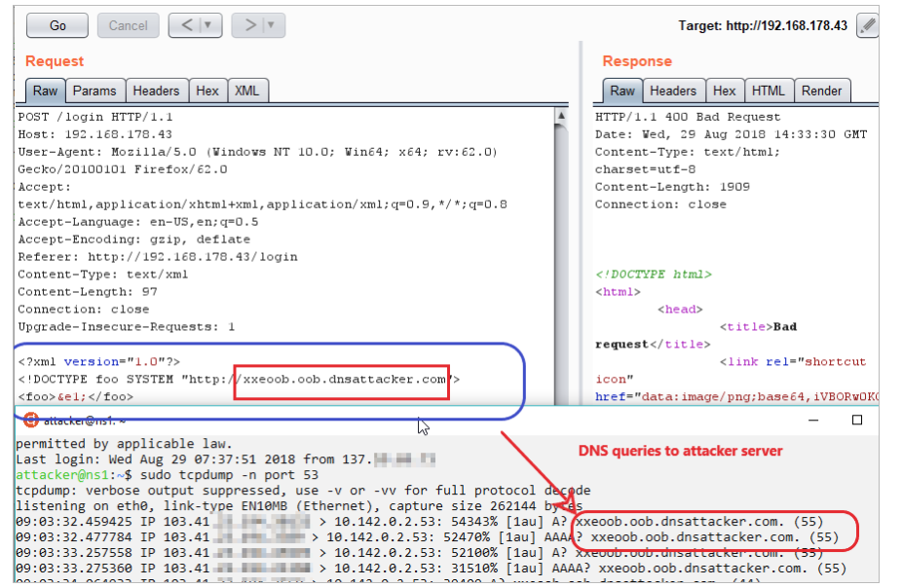902x588 pixels.
Task: Click 'HTTP/1.1 400 Bad Request' status line
Action: pyautogui.click(x=688, y=117)
